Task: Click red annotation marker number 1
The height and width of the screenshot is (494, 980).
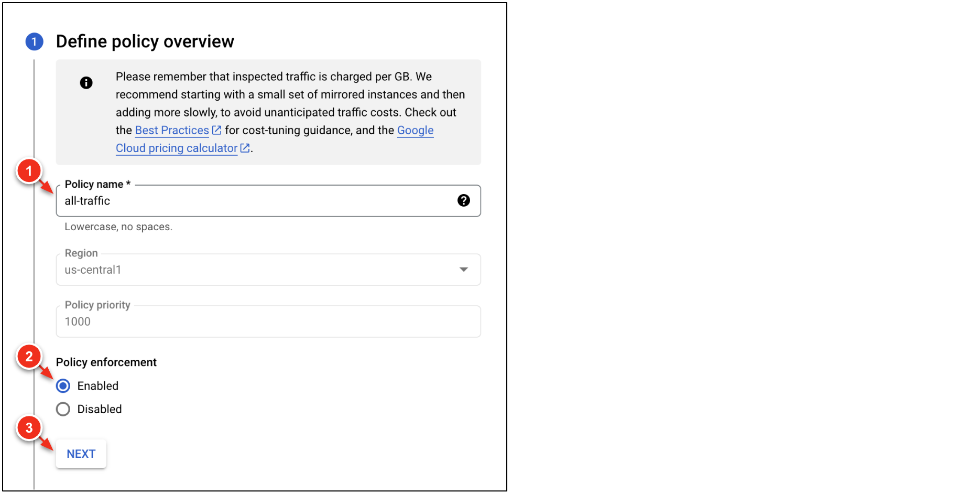Action: (x=29, y=171)
